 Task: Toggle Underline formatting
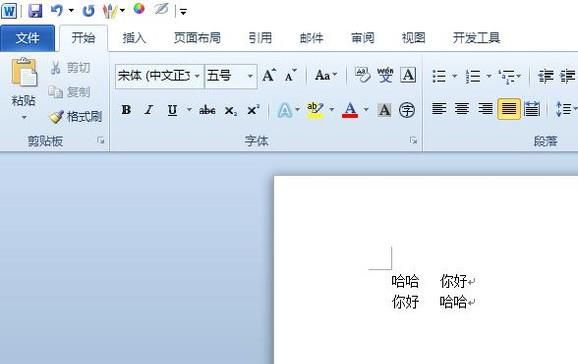pos(172,110)
